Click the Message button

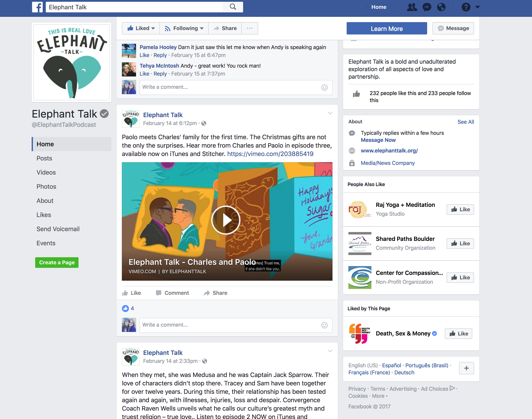click(x=453, y=28)
